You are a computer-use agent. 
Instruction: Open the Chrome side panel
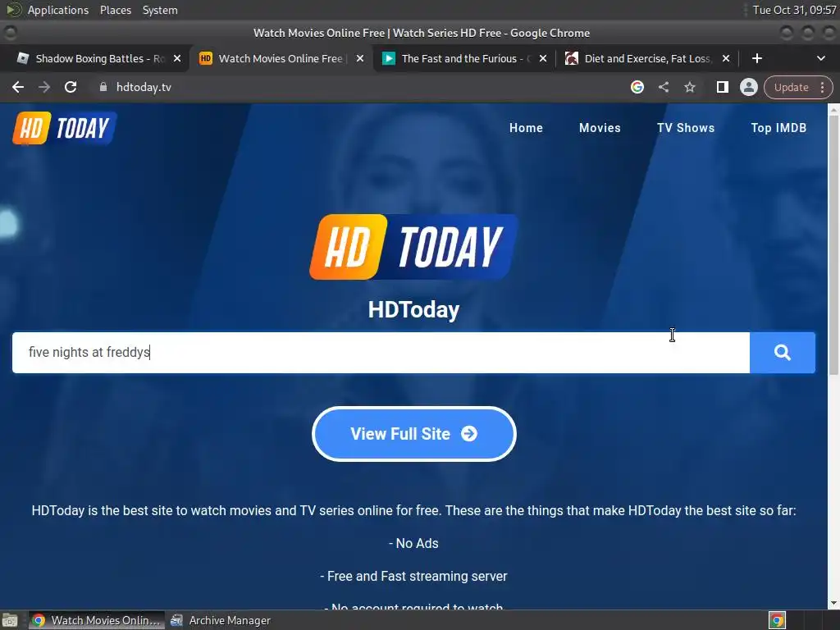pos(722,87)
